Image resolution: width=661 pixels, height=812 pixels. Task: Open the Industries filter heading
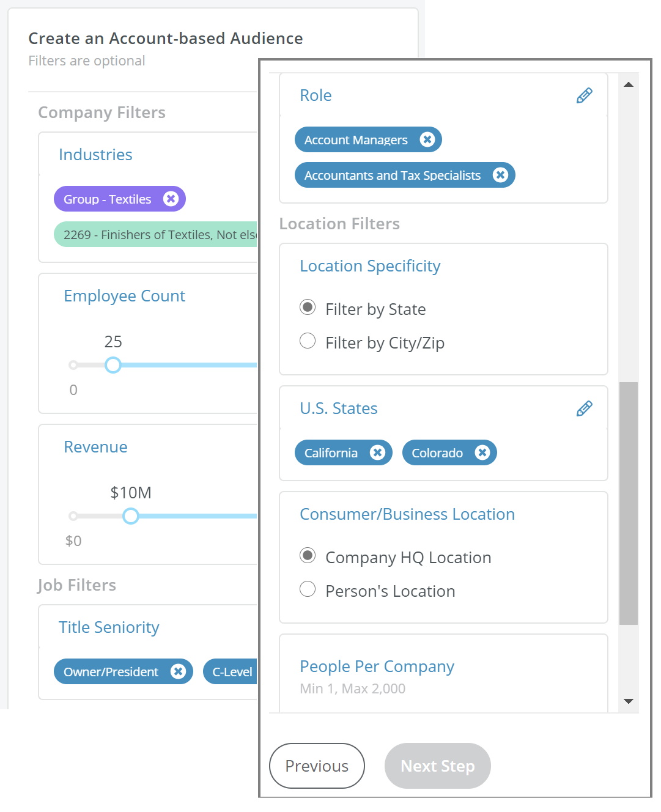[x=95, y=155]
